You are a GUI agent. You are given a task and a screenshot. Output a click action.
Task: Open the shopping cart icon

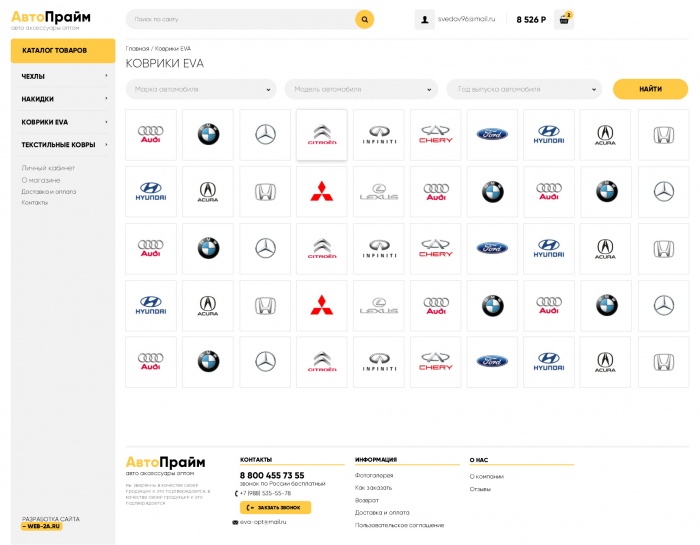tap(564, 20)
